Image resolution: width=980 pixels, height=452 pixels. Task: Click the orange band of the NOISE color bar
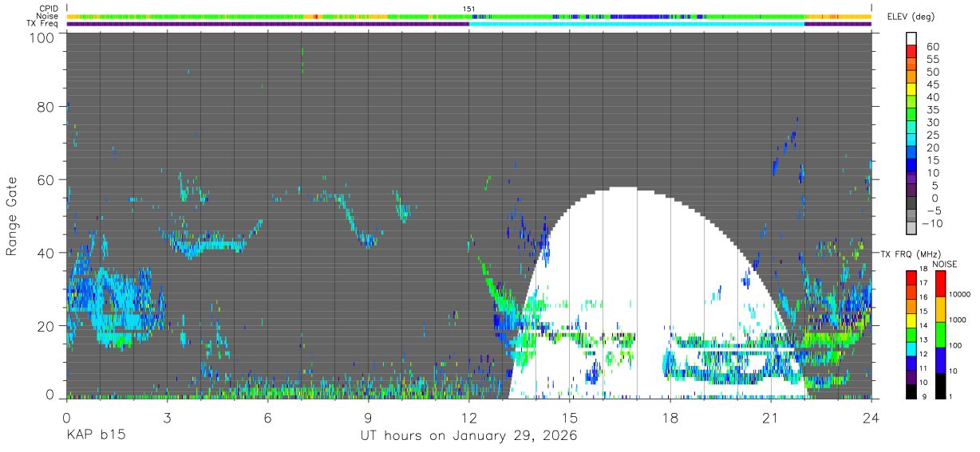(940, 309)
